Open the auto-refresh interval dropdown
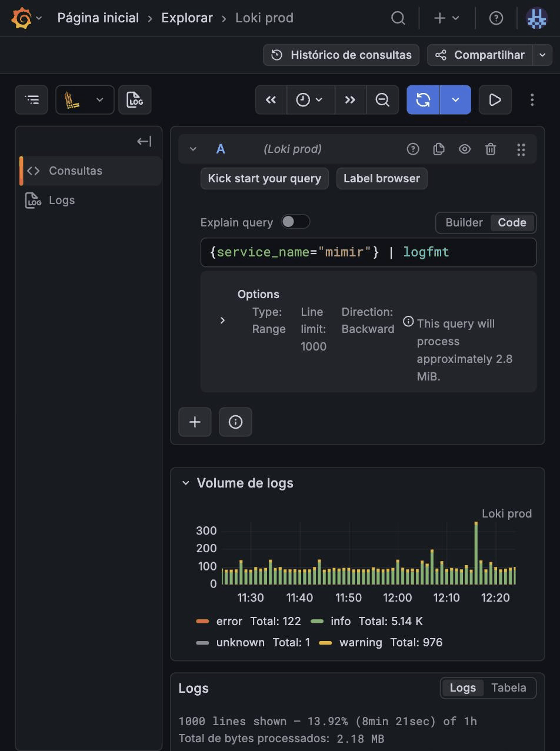Image resolution: width=560 pixels, height=751 pixels. tap(455, 100)
